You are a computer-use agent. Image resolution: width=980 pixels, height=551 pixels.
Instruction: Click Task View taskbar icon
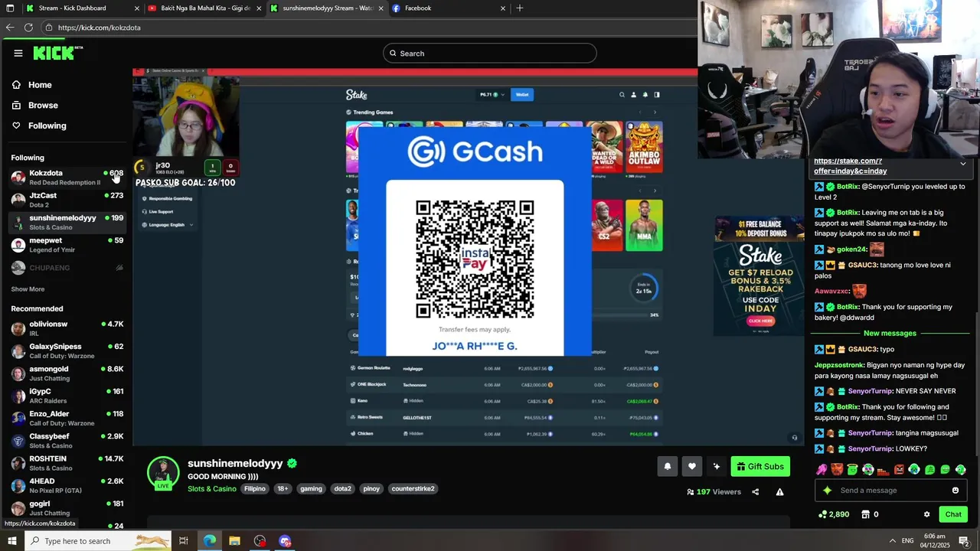pos(184,541)
